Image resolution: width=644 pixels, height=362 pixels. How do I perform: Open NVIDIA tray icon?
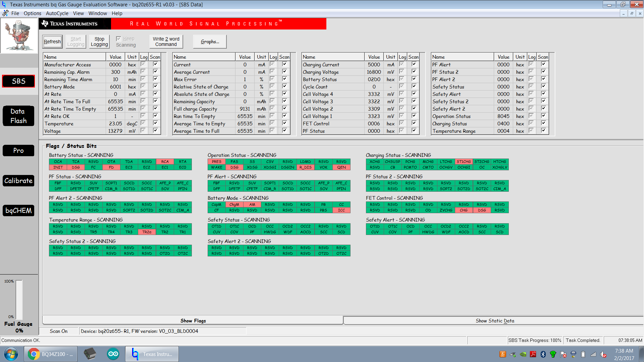click(x=523, y=354)
